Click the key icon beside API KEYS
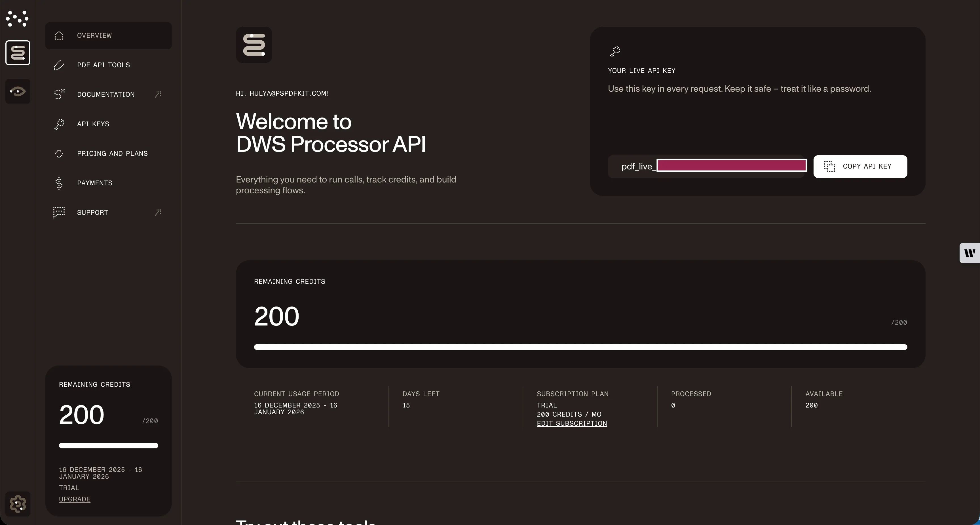Image resolution: width=980 pixels, height=525 pixels. (x=59, y=124)
